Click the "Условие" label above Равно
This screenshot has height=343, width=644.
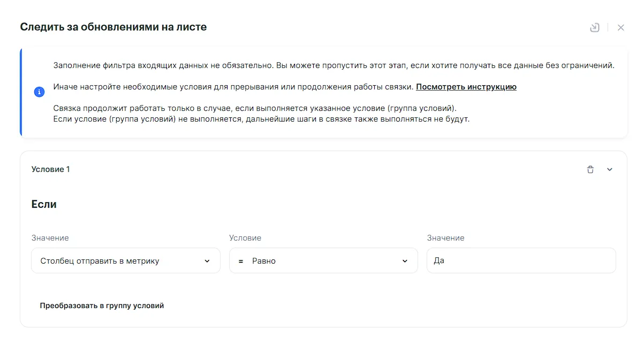click(x=245, y=238)
